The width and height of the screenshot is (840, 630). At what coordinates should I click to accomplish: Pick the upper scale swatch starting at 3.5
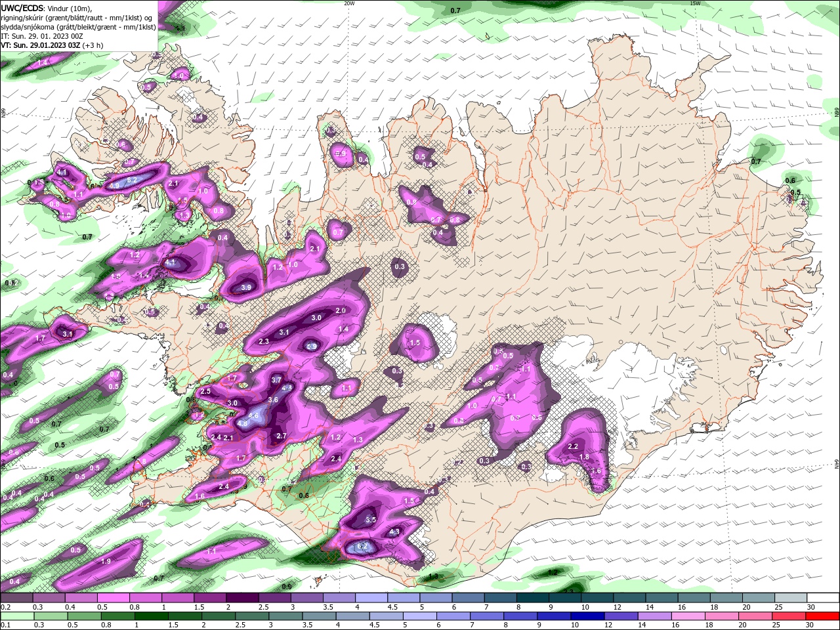(x=339, y=598)
